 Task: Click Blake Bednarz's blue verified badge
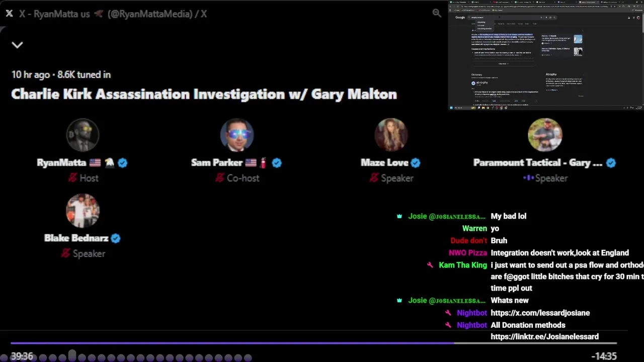116,238
